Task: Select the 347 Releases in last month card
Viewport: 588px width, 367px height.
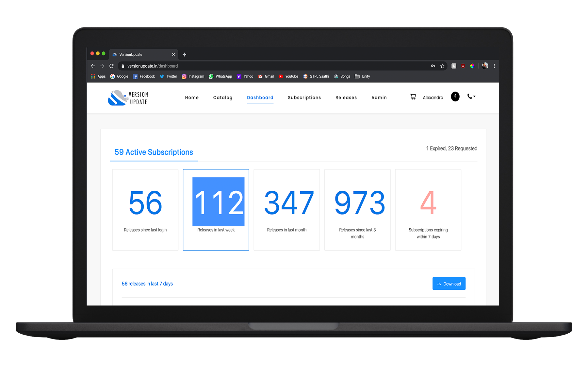Action: (286, 210)
